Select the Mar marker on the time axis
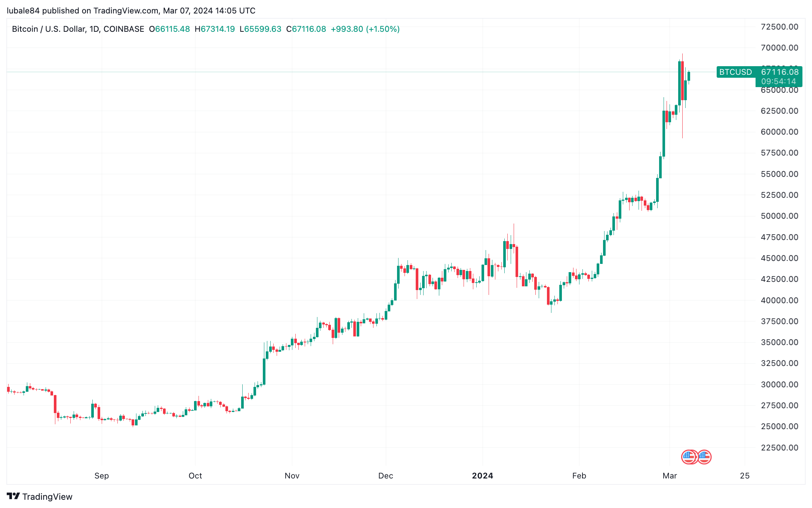812x508 pixels. click(x=670, y=475)
